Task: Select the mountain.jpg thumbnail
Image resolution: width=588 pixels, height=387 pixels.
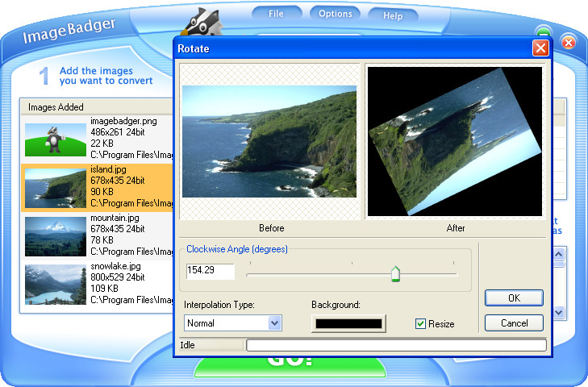Action: click(x=56, y=236)
